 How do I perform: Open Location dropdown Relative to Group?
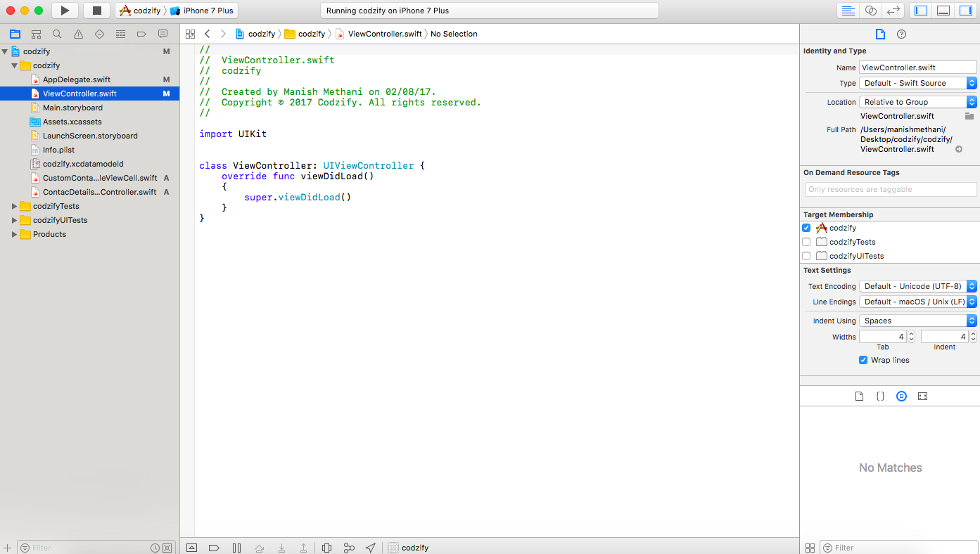click(x=918, y=102)
